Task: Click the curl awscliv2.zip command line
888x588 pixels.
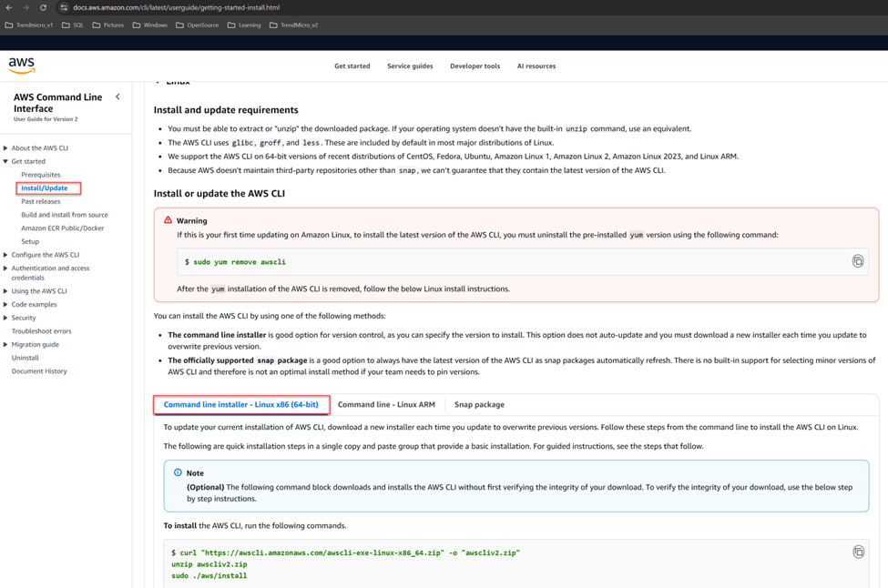Action: click(345, 553)
